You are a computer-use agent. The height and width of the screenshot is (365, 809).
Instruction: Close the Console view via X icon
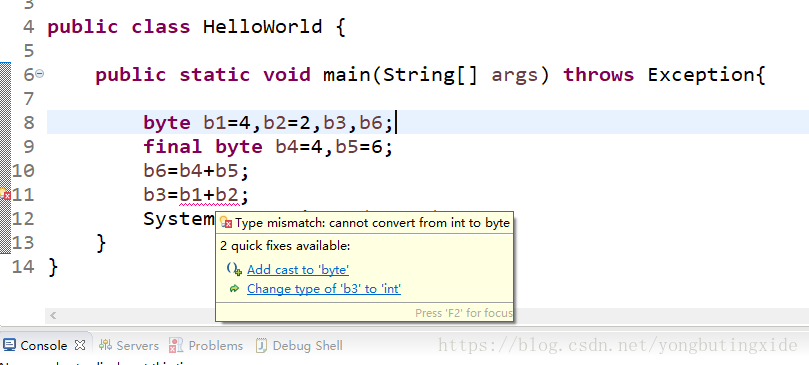tap(79, 345)
